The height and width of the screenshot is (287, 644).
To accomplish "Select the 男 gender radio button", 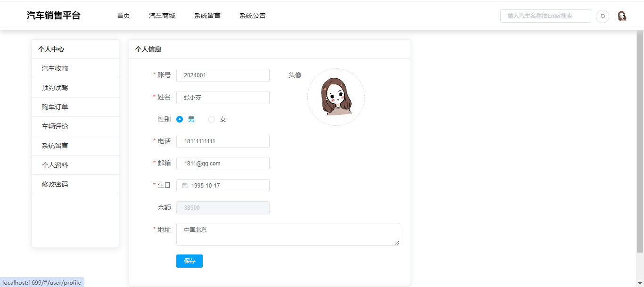I will tap(180, 119).
